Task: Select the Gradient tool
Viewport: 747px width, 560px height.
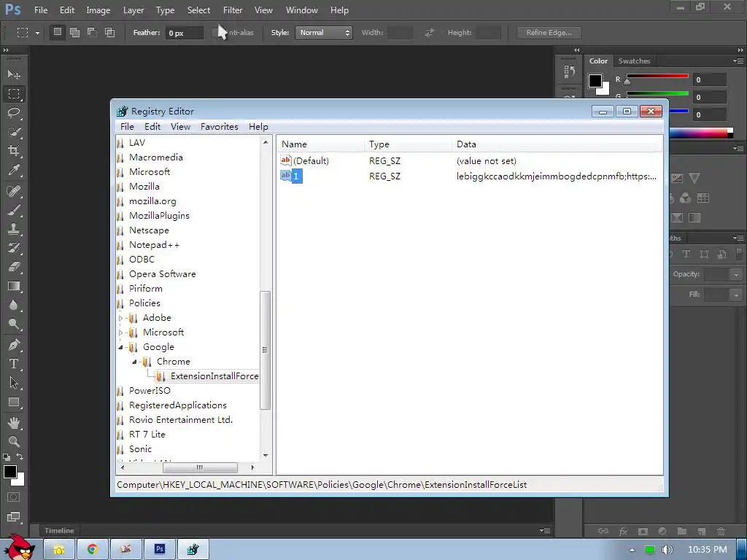Action: point(14,286)
